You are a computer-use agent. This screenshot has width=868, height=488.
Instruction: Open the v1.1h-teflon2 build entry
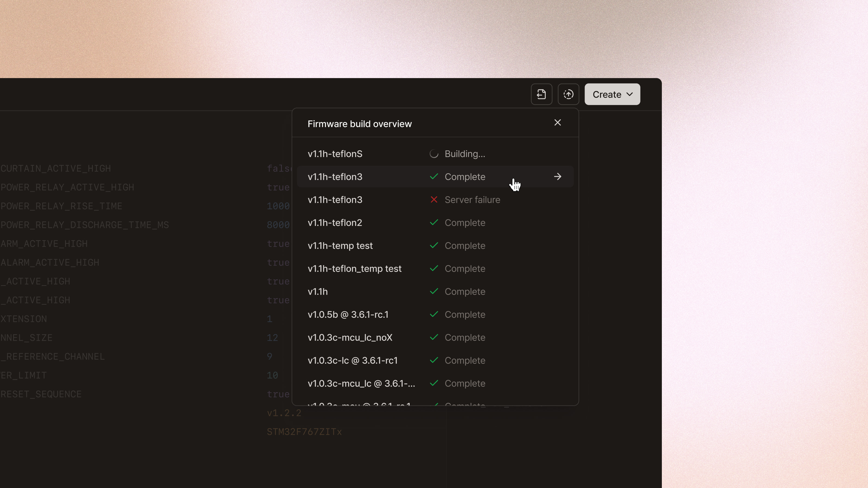point(335,223)
